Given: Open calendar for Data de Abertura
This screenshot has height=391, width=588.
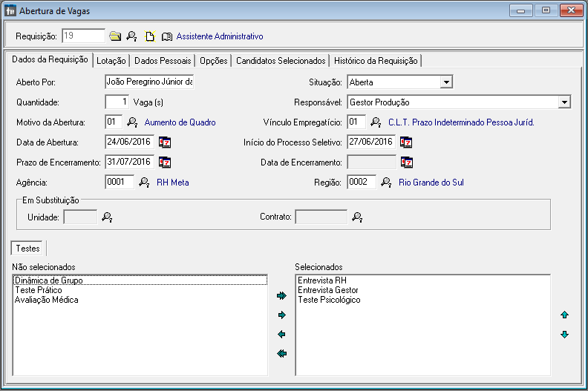Looking at the screenshot, I should (165, 142).
